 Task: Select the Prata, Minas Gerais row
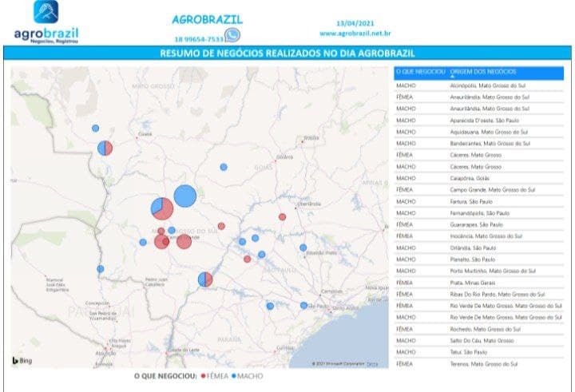click(x=479, y=283)
